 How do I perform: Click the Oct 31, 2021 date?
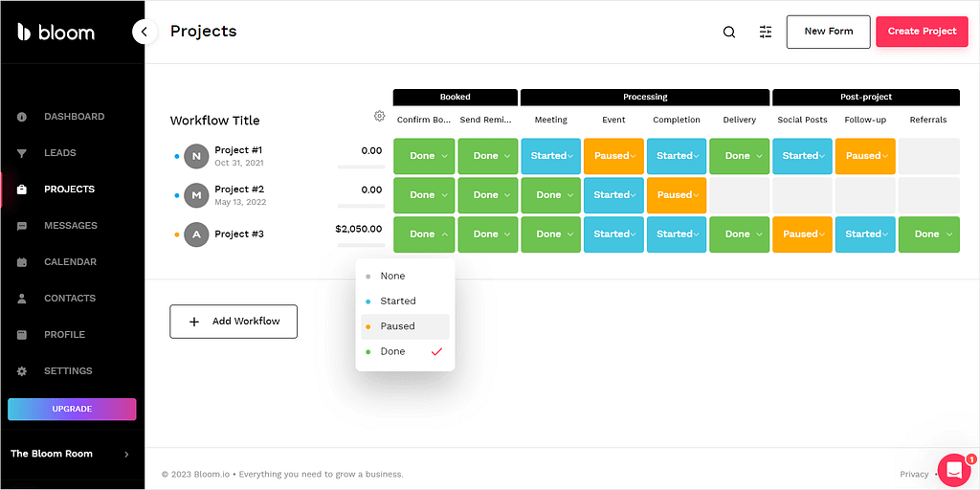238,163
